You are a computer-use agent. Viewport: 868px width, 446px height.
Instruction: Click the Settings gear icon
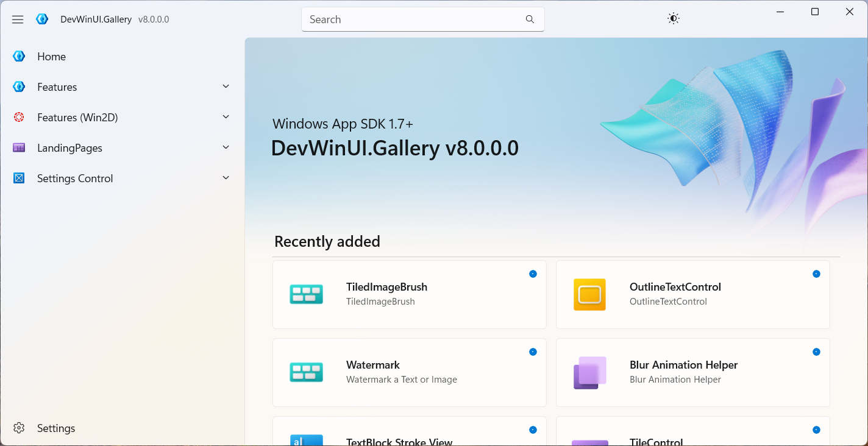pos(19,428)
